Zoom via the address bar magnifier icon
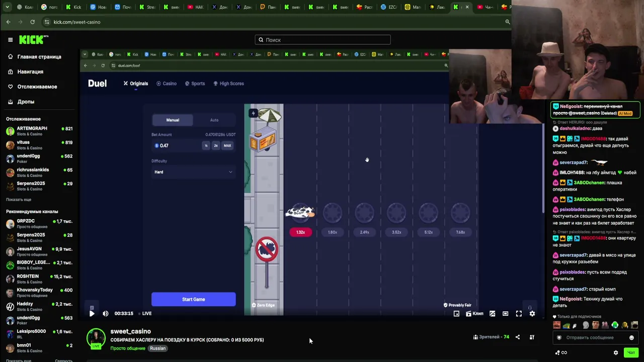Image resolution: width=644 pixels, height=362 pixels. tap(507, 22)
